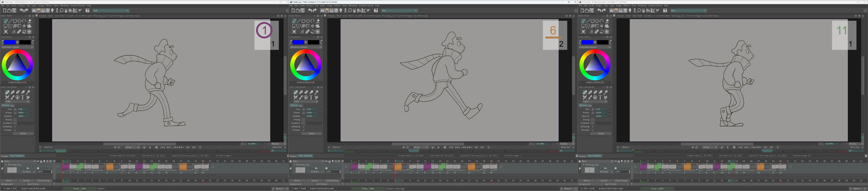Toggle AAliasing checkbox in left window
Viewport: 868px width, 191px height.
pos(15,127)
